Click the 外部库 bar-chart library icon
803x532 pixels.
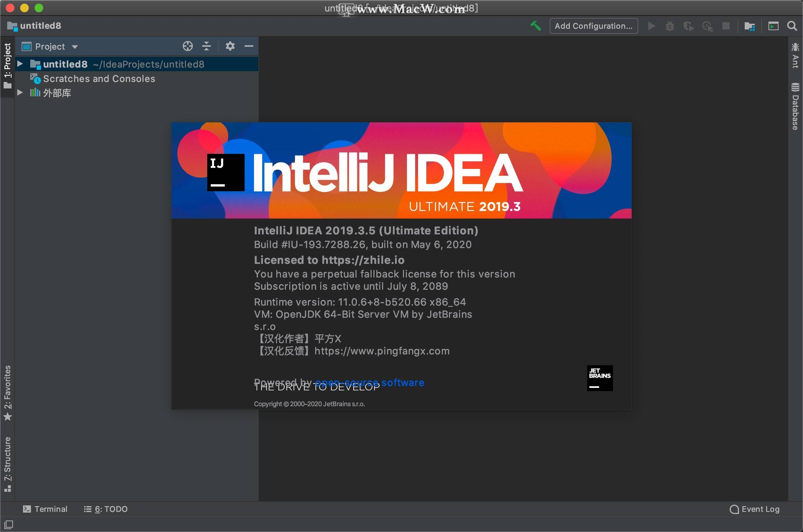click(35, 92)
